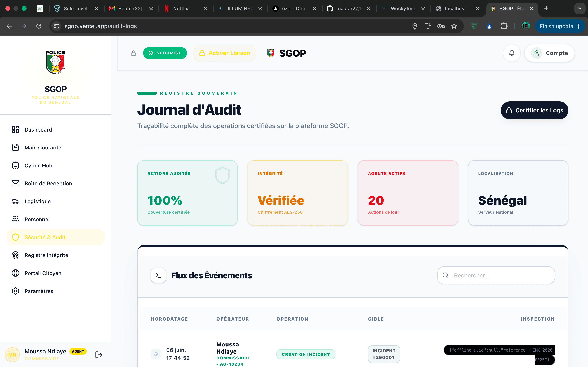The width and height of the screenshot is (588, 367).
Task: Open the Compte account menu
Action: coord(549,53)
